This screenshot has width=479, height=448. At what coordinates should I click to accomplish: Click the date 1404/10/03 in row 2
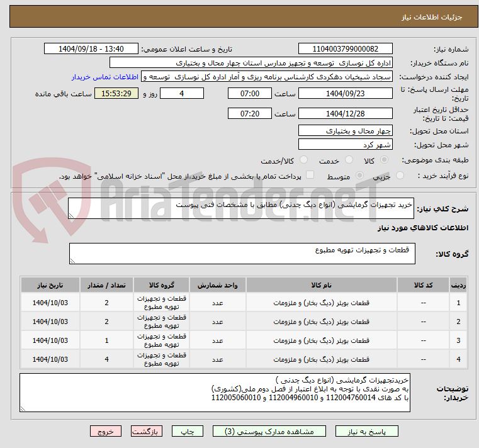50,322
